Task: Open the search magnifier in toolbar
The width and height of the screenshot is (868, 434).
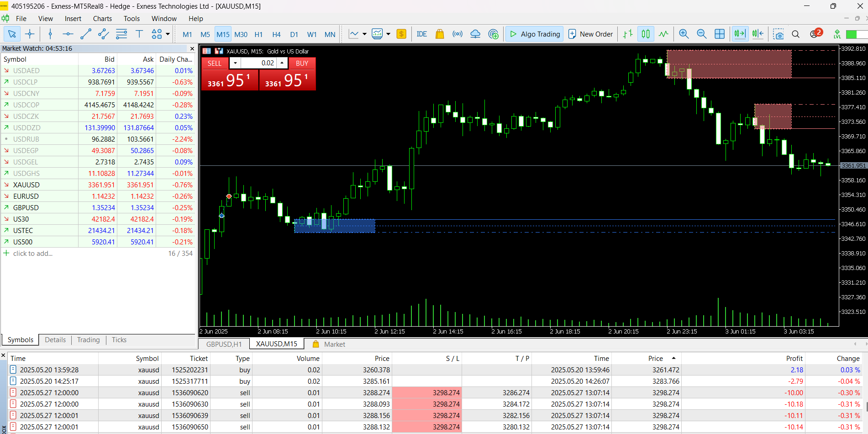Action: [796, 34]
